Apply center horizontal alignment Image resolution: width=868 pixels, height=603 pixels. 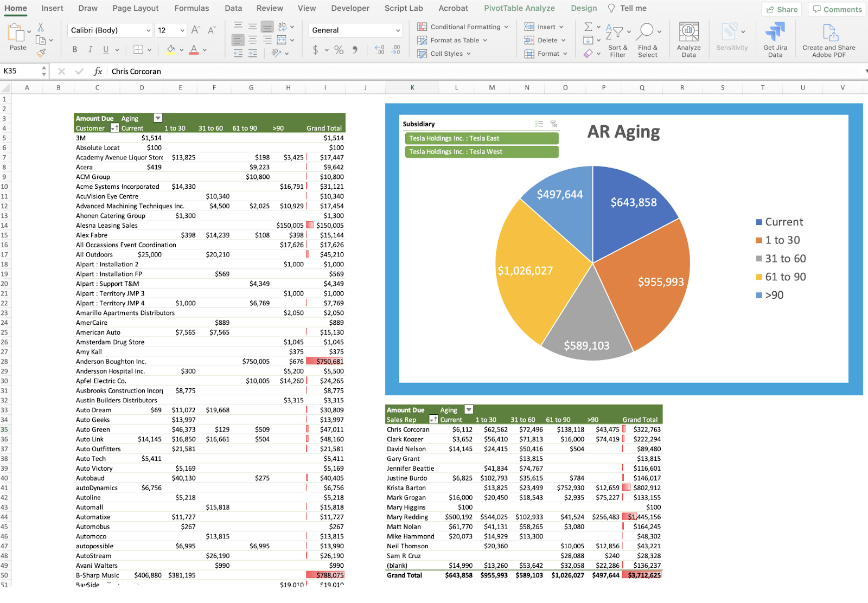tap(252, 40)
